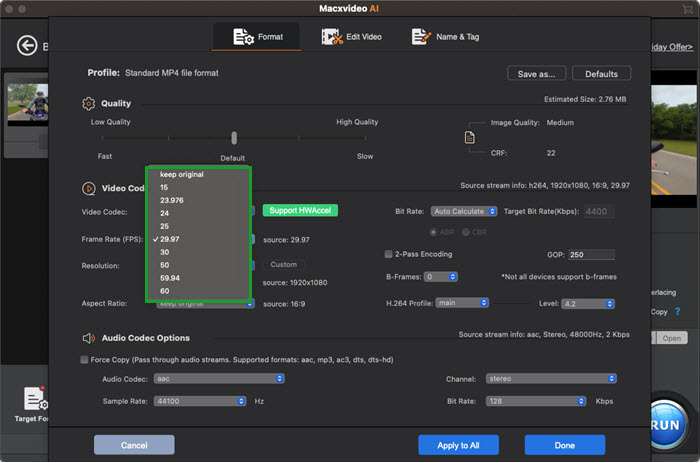Click the GOP input field
Viewport: 700px width, 463px height.
(591, 254)
